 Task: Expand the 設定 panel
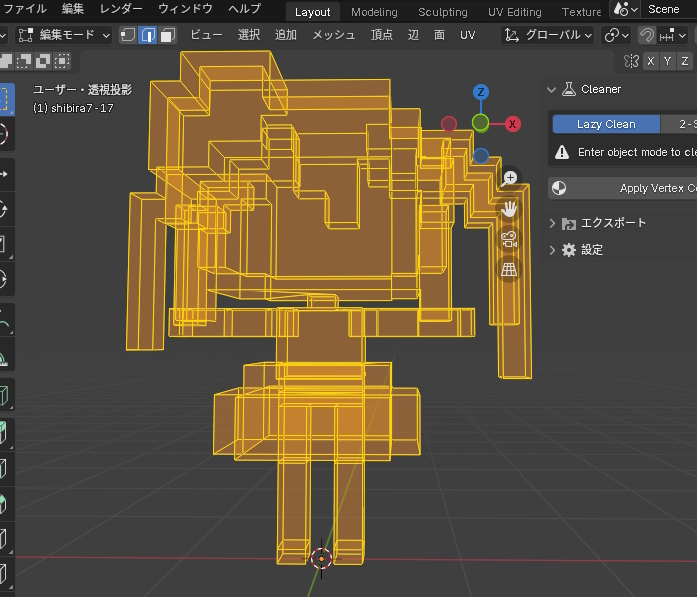[577, 250]
